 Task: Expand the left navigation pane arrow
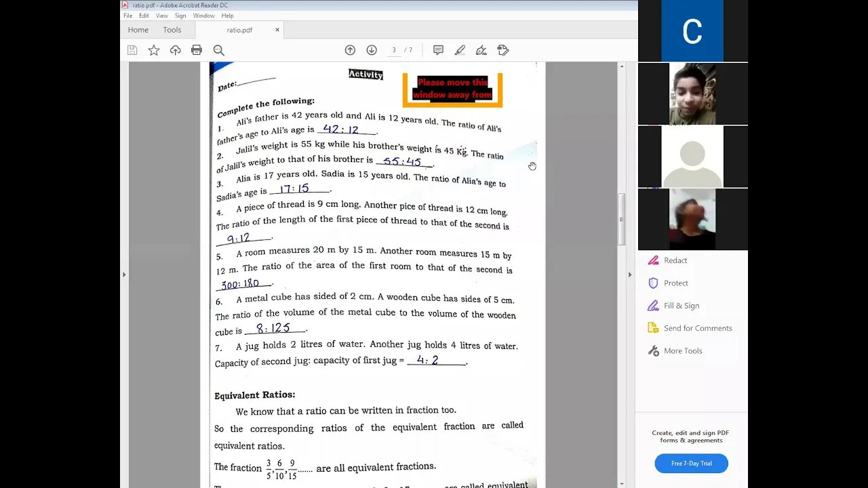(123, 274)
